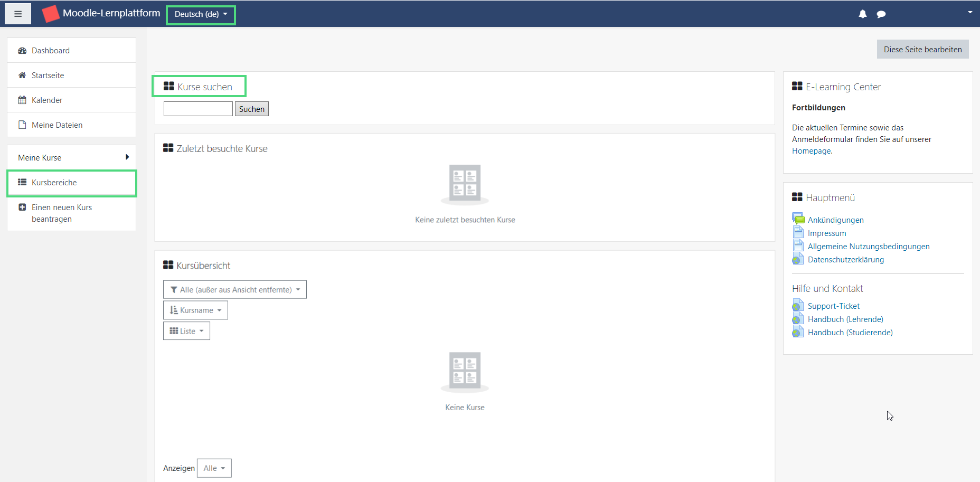980x482 pixels.
Task: Click the Kalender calendar icon
Action: pyautogui.click(x=22, y=100)
